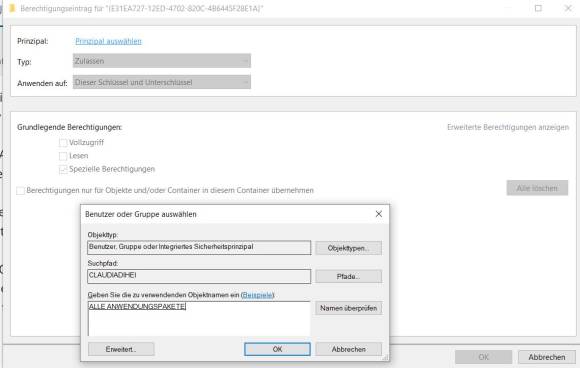
Task: Click into the Objektnamen text field
Action: tap(199, 319)
